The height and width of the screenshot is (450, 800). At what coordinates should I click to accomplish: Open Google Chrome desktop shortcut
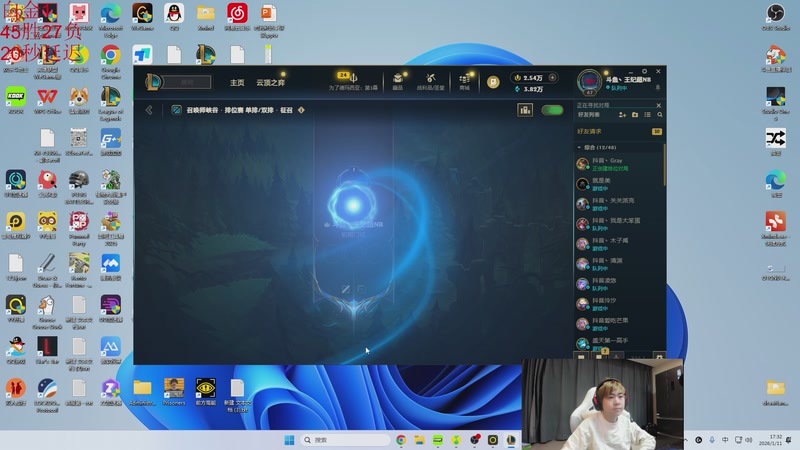[x=110, y=61]
